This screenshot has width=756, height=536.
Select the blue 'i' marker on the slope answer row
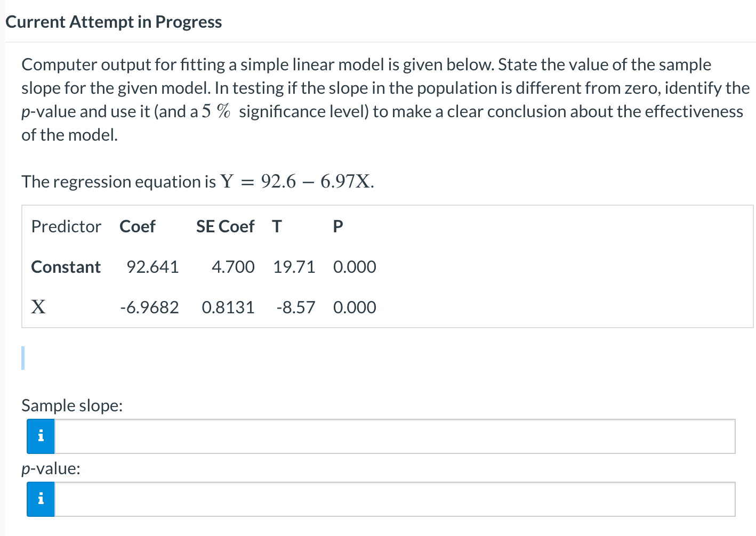tap(40, 437)
